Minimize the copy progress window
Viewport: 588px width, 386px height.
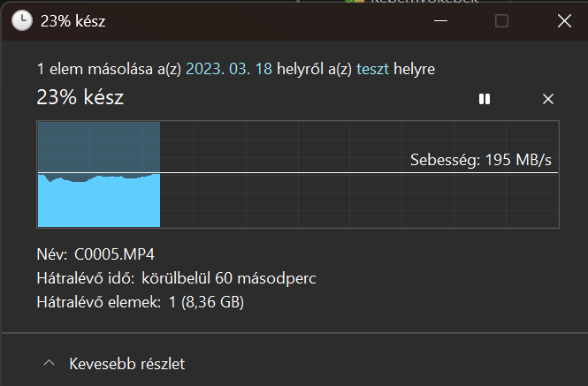[440, 20]
